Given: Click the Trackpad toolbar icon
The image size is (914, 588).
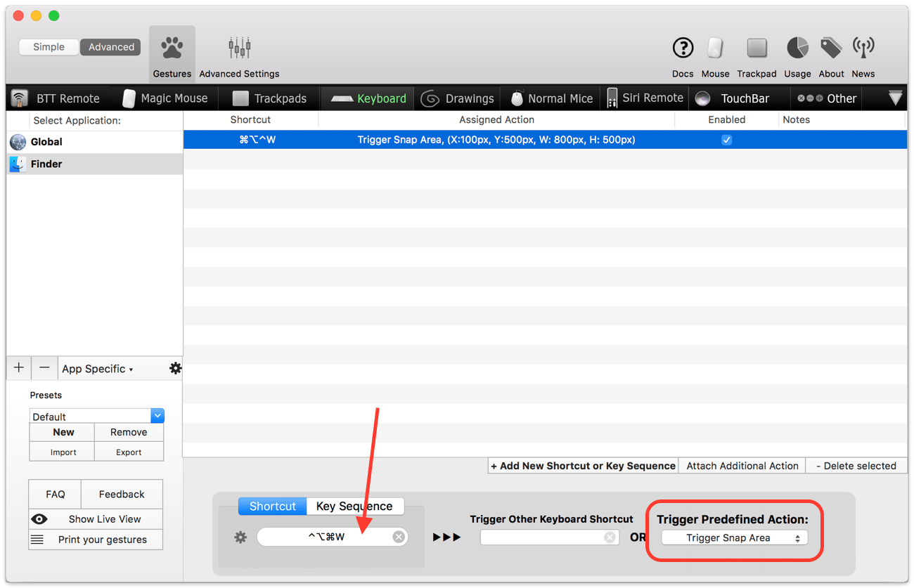Looking at the screenshot, I should click(x=757, y=48).
